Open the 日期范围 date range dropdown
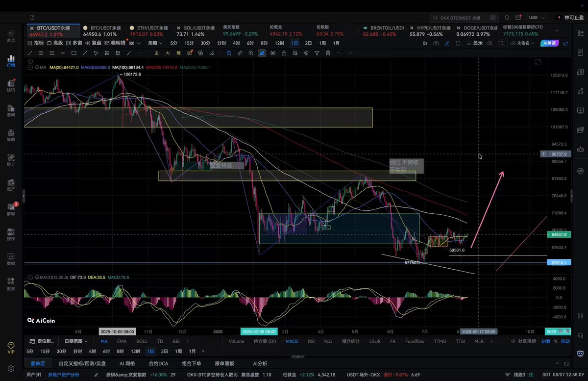 [76, 341]
